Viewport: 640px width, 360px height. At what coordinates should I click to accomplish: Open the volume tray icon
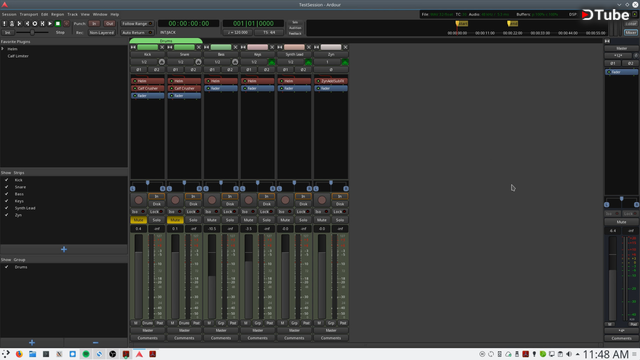[569, 354]
